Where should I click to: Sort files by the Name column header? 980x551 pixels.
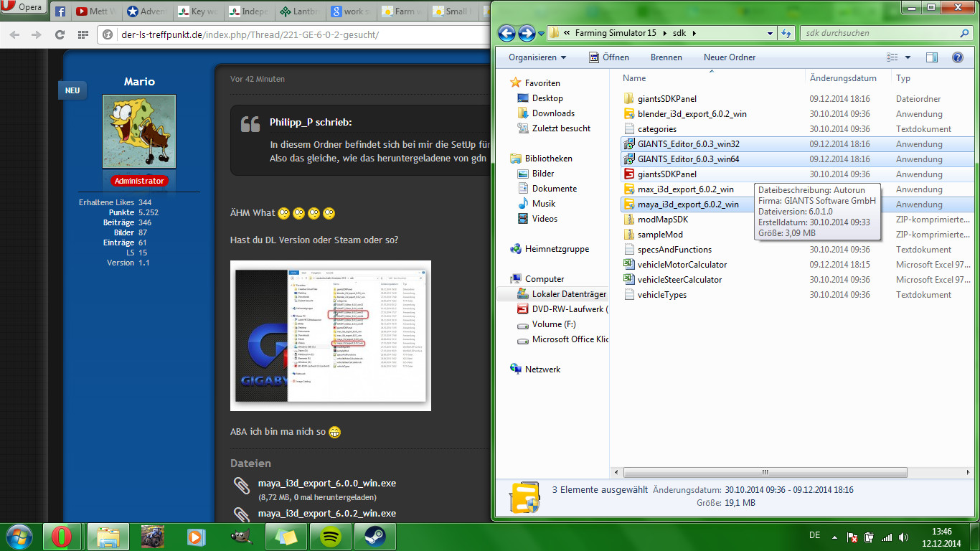(710, 78)
